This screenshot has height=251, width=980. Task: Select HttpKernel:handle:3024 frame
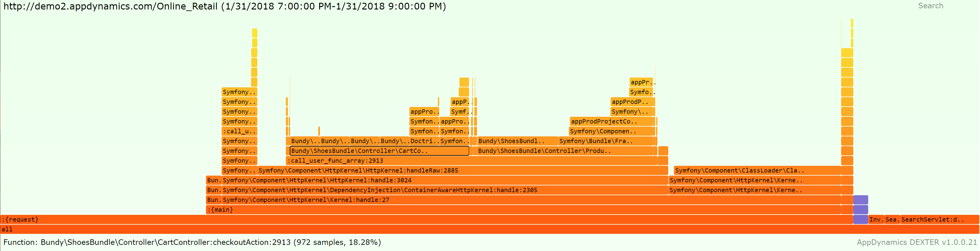coord(444,180)
